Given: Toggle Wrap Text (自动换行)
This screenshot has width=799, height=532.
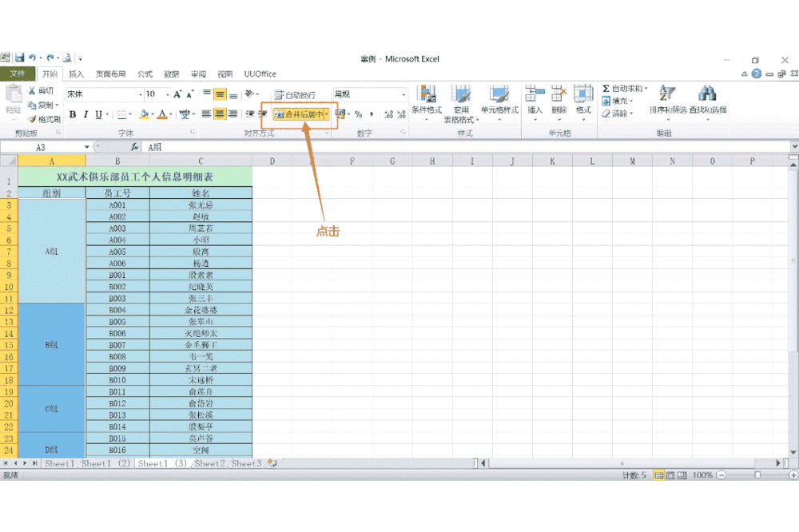Looking at the screenshot, I should click(295, 95).
